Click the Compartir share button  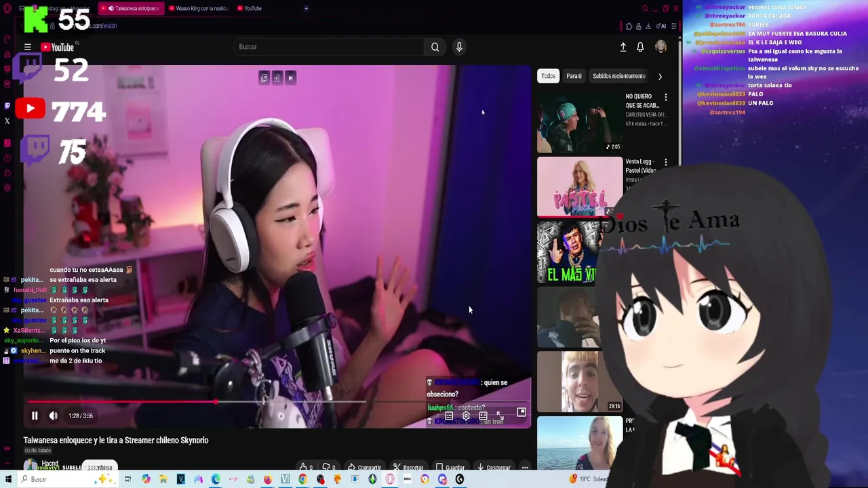click(364, 467)
